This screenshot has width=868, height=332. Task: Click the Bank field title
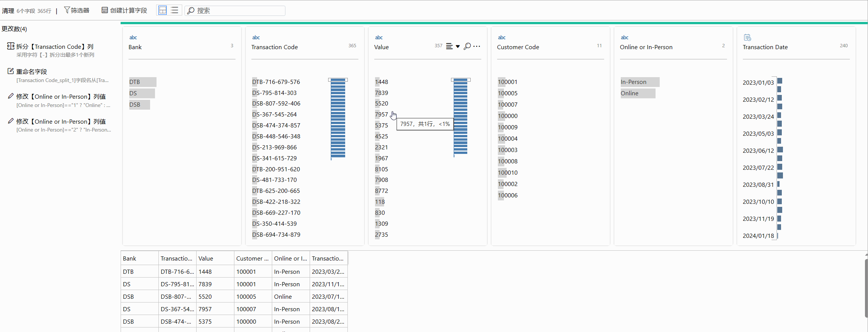tap(135, 47)
